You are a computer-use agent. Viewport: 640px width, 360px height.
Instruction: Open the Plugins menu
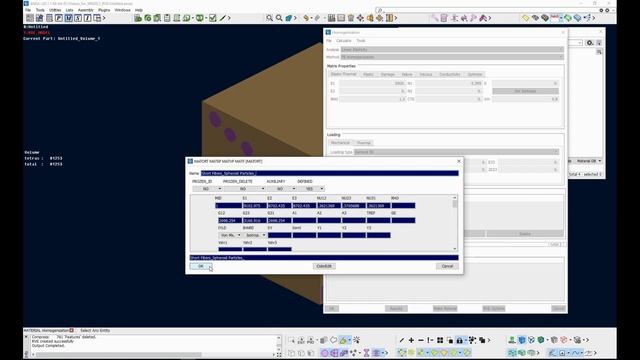(104, 10)
